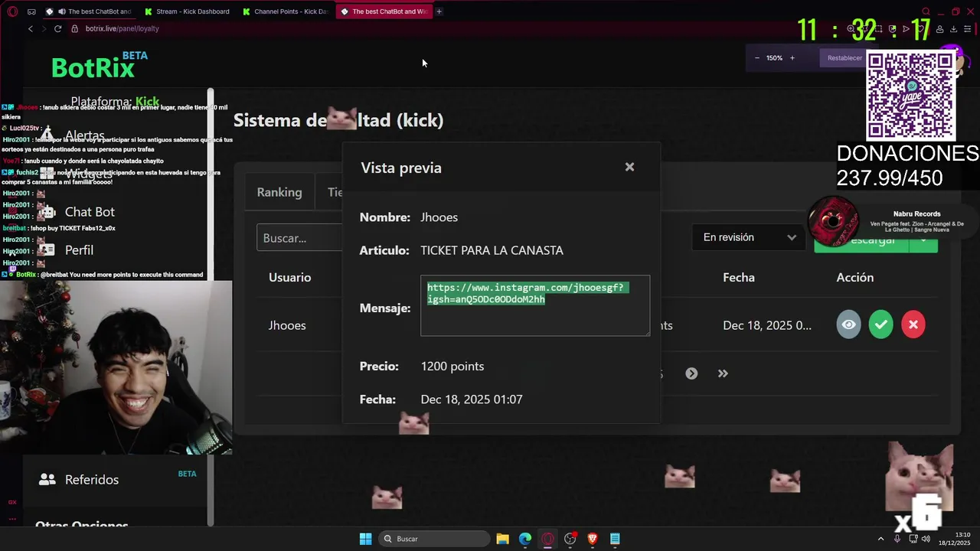Close the Vista previa dialog
Image resolution: width=980 pixels, height=551 pixels.
tap(629, 167)
